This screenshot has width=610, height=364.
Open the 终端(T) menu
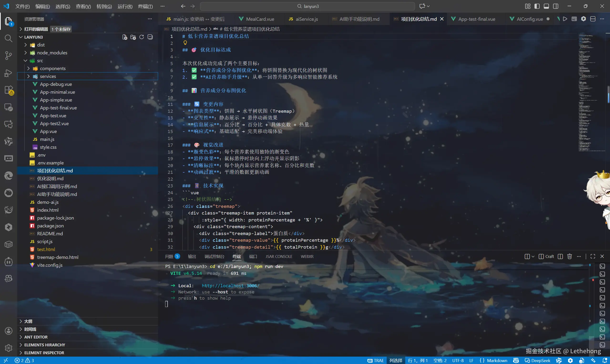[x=145, y=6]
